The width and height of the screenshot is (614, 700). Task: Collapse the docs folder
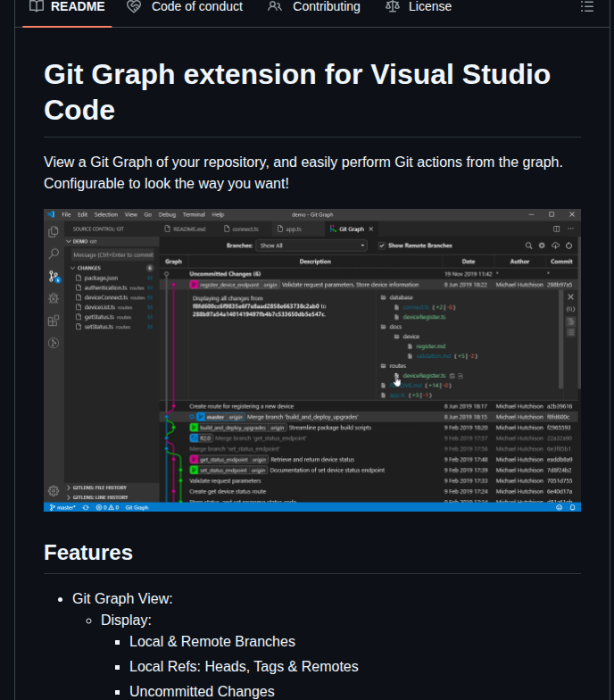[391, 327]
